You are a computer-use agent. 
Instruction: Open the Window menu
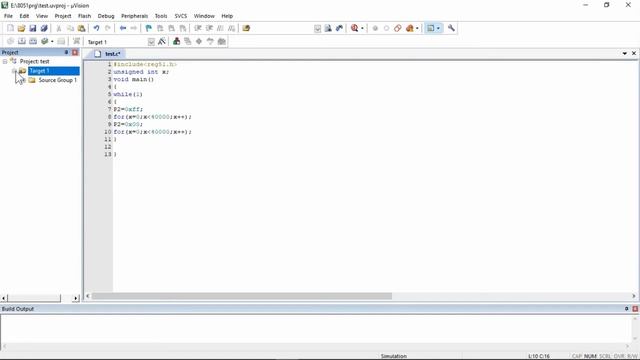point(204,16)
